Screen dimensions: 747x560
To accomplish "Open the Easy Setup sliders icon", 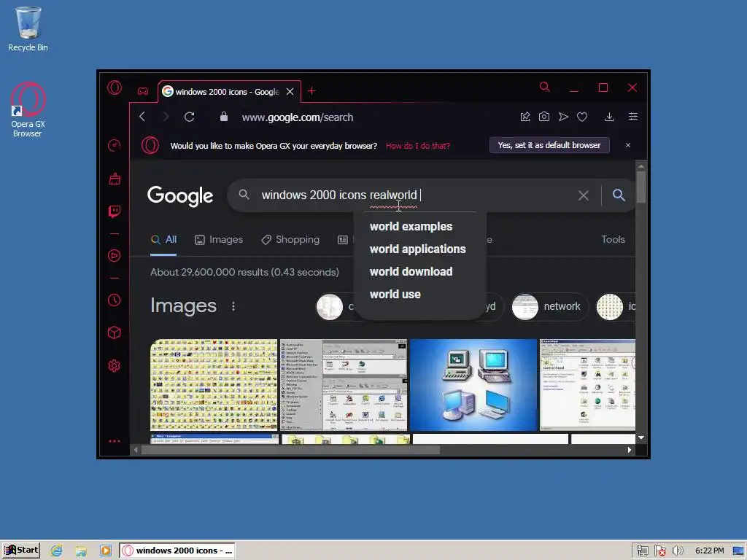I will (x=633, y=117).
